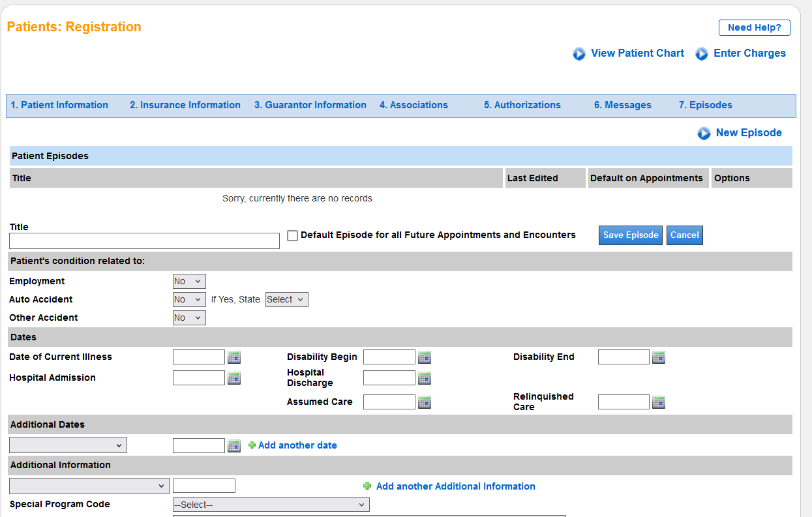Click into the episode Title field
Screen dimensions: 812x517
coord(144,241)
